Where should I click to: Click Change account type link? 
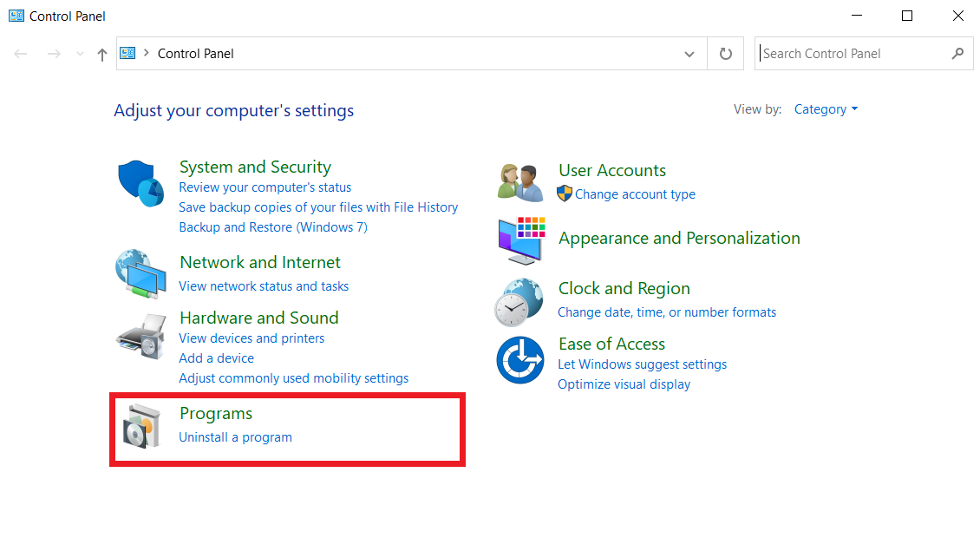(636, 194)
